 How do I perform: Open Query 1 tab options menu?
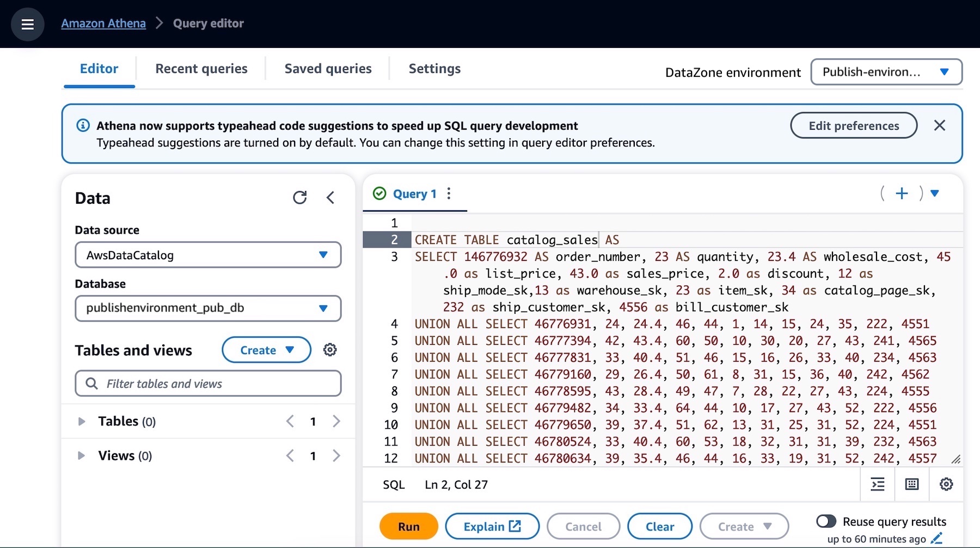point(449,193)
